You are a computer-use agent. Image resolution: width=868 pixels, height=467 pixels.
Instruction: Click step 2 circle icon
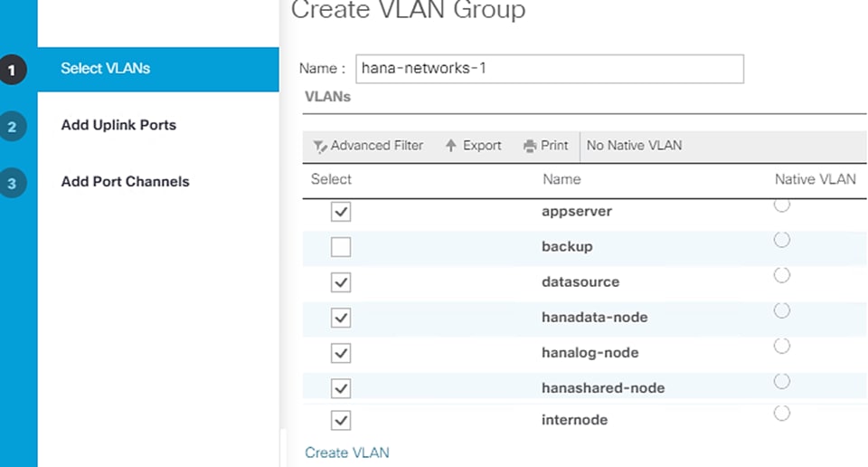tap(13, 127)
